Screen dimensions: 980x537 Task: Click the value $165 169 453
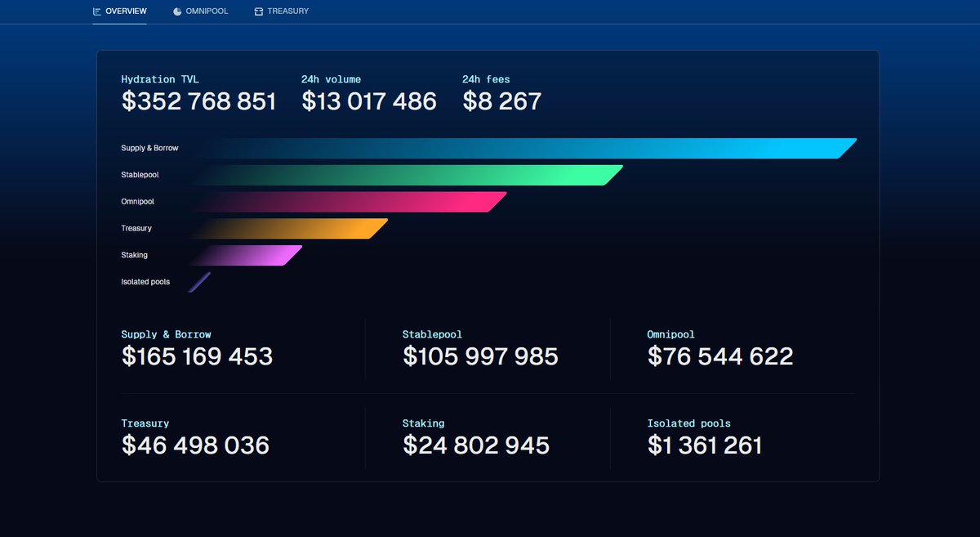(197, 356)
